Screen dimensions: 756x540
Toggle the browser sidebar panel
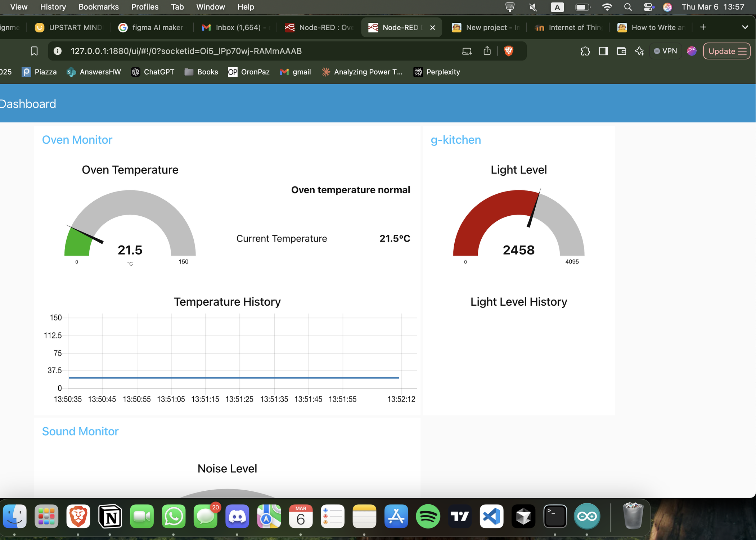603,51
